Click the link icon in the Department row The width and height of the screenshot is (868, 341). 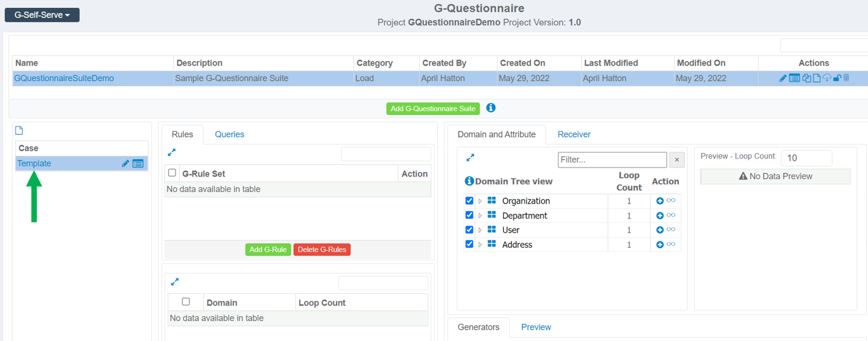pyautogui.click(x=671, y=215)
